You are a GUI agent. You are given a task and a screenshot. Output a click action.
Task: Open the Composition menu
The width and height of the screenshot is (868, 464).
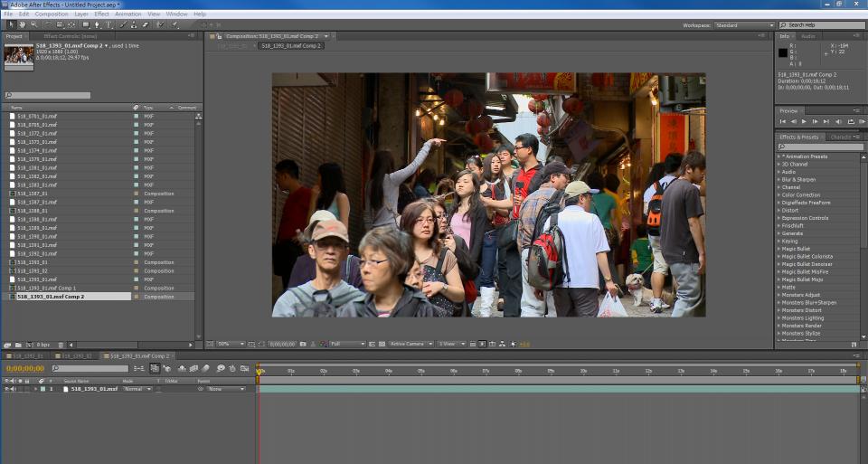[x=52, y=14]
